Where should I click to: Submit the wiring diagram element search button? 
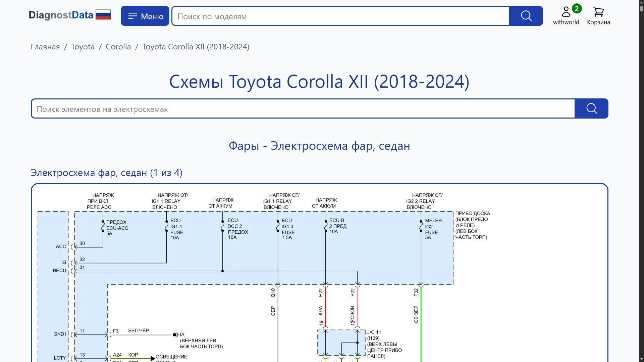coord(591,108)
